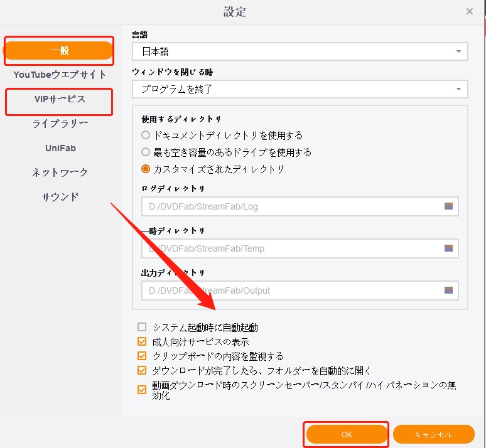Open the ネットワーク settings tab

[x=60, y=173]
